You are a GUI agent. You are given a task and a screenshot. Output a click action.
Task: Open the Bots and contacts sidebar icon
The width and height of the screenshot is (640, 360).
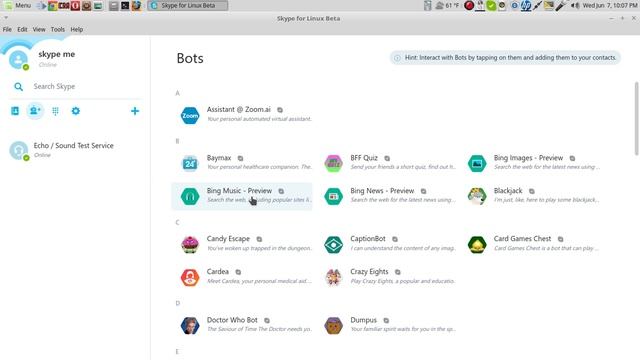(x=35, y=111)
